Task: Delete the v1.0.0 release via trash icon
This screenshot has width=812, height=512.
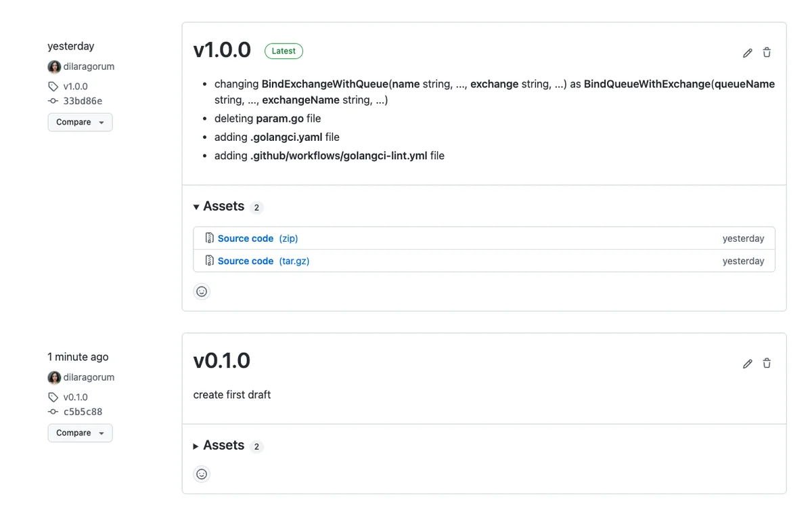Action: point(767,53)
